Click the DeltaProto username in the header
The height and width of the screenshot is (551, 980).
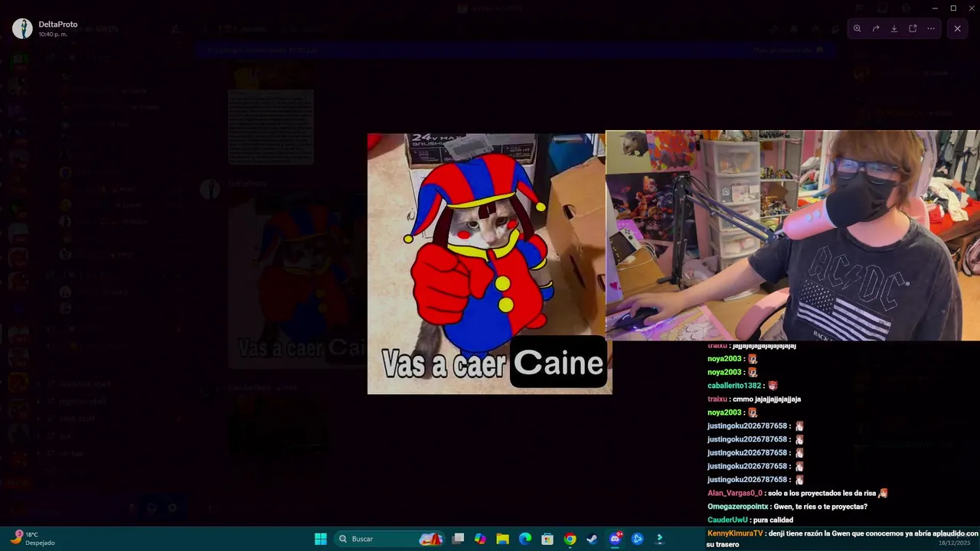pyautogui.click(x=58, y=24)
